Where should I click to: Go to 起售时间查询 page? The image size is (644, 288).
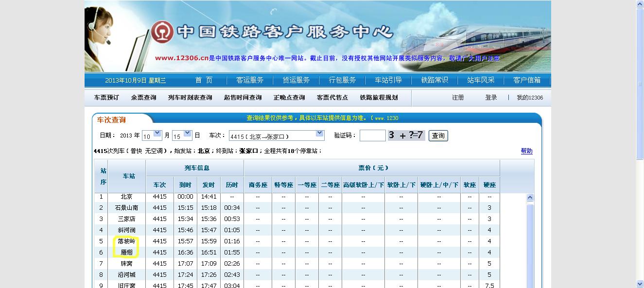click(243, 98)
